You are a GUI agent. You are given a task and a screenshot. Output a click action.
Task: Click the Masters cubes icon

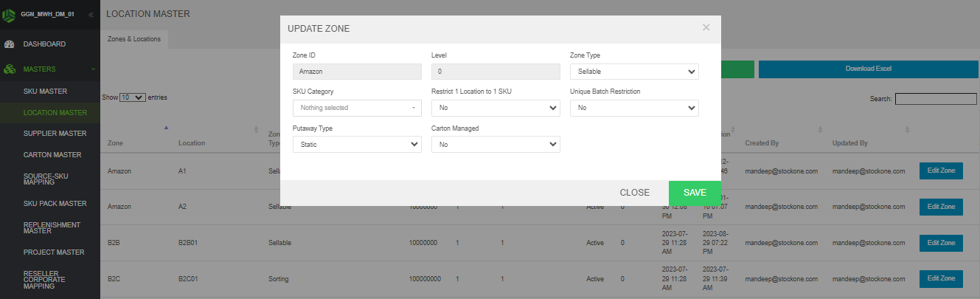pyautogui.click(x=10, y=69)
